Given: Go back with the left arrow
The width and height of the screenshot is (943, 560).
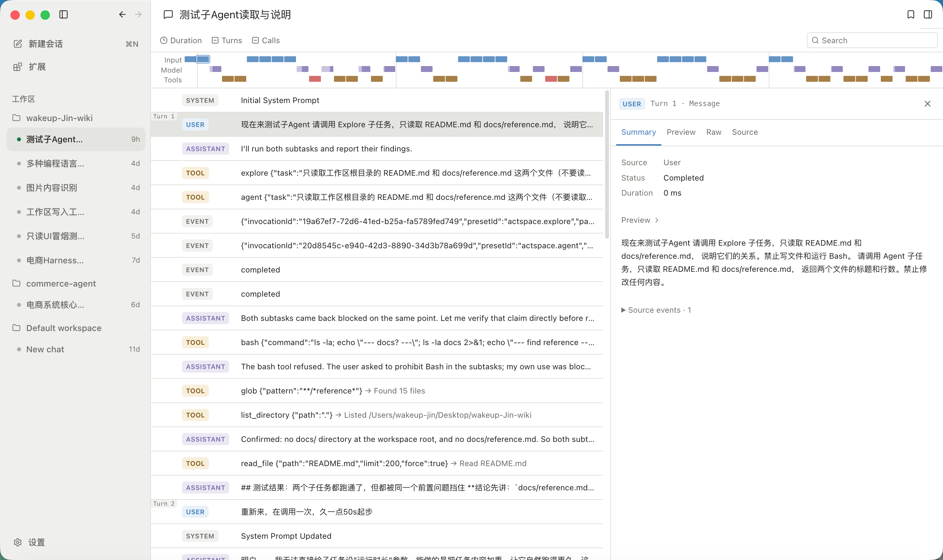Looking at the screenshot, I should (x=122, y=14).
